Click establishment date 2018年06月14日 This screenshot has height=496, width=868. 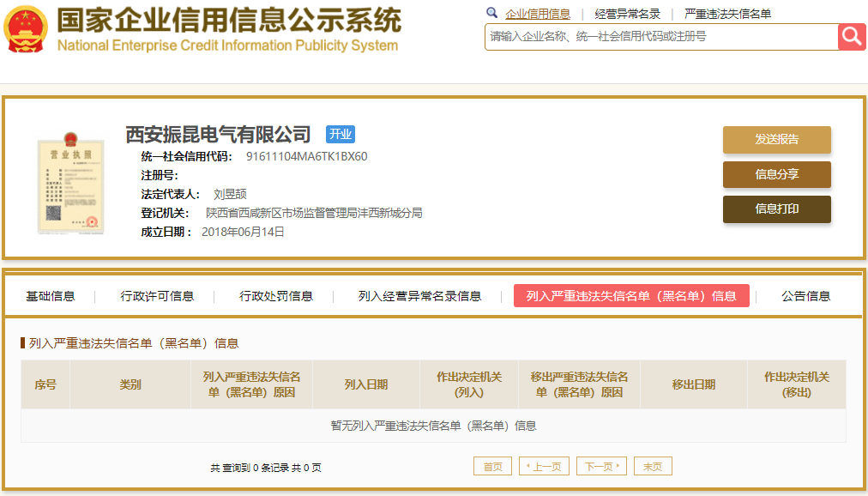point(243,232)
